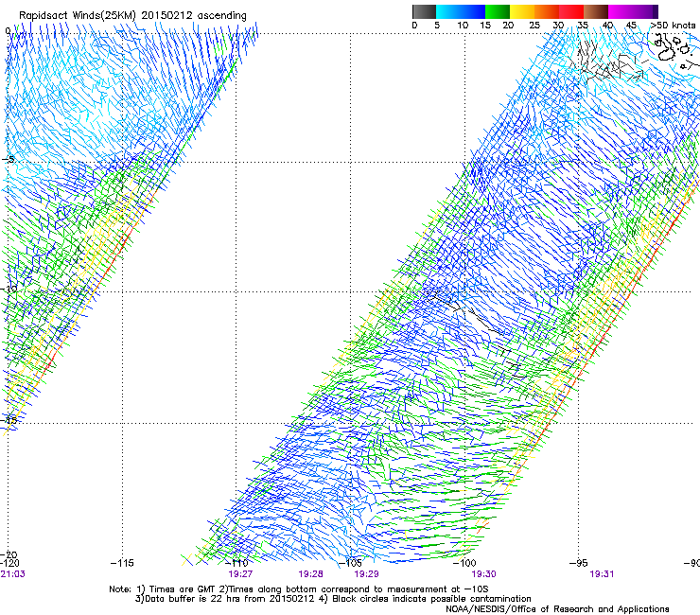Click the '25' legend scale label
700x615 pixels.
pyautogui.click(x=534, y=25)
